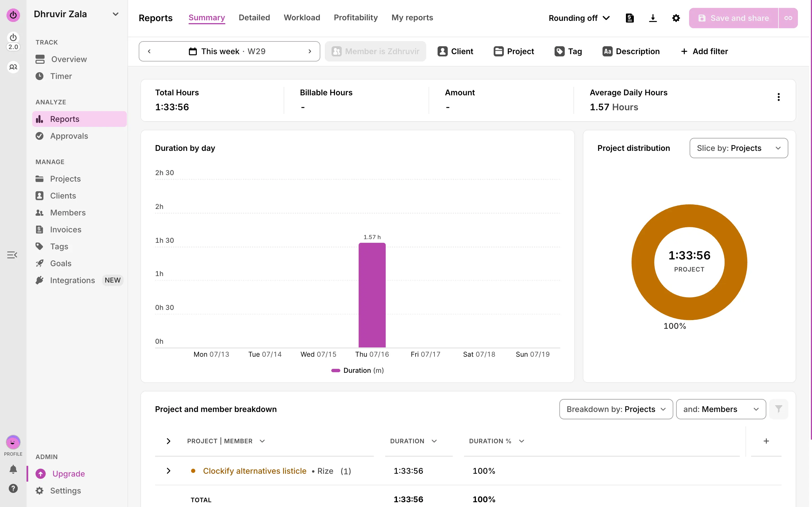Click the invoice document icon in the header

coord(630,18)
